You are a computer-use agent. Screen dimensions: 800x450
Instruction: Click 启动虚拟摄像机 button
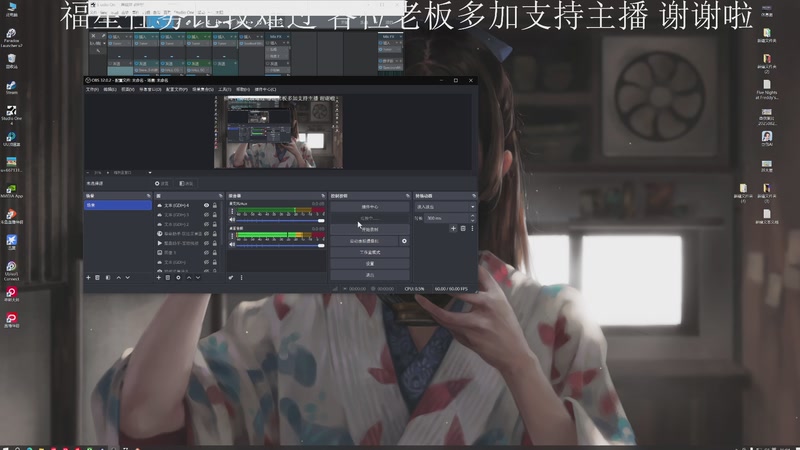364,241
